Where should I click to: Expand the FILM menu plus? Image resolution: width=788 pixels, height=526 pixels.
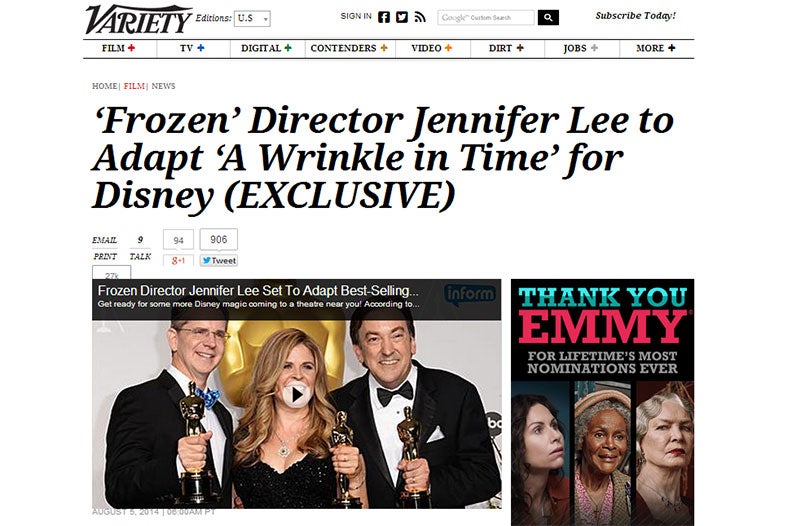click(x=131, y=48)
